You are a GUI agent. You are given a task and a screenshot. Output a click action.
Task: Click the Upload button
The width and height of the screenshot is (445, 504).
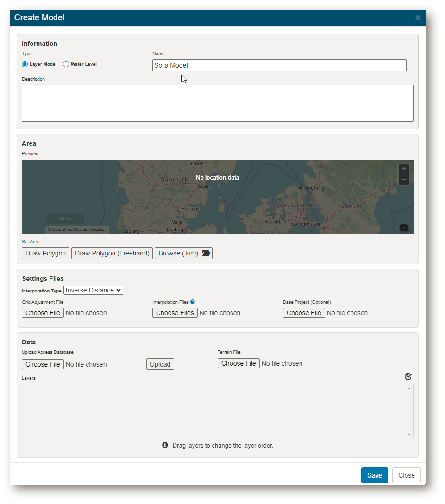(x=160, y=364)
